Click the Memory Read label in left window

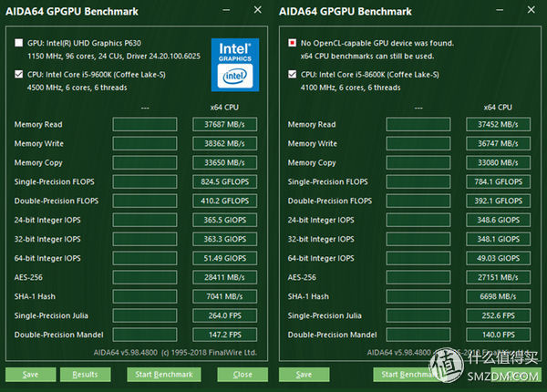coord(38,125)
